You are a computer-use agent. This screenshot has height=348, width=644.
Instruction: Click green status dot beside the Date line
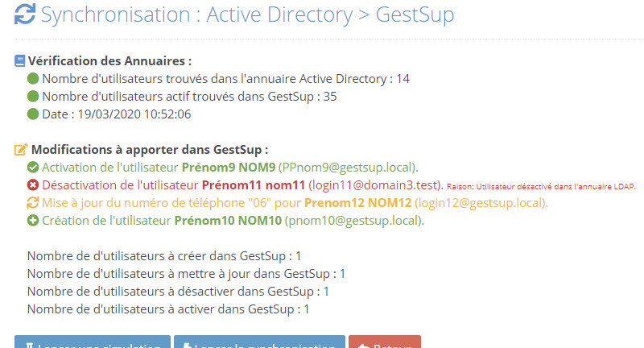tap(33, 114)
